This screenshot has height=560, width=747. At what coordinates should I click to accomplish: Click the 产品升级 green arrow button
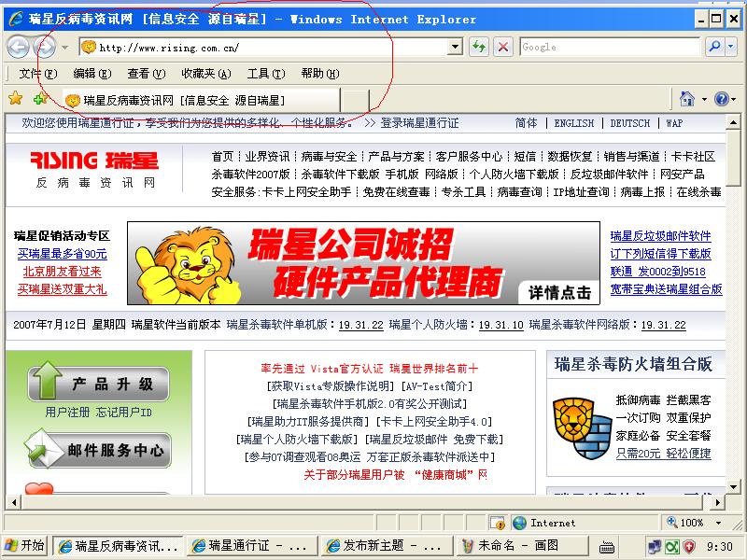(x=99, y=382)
